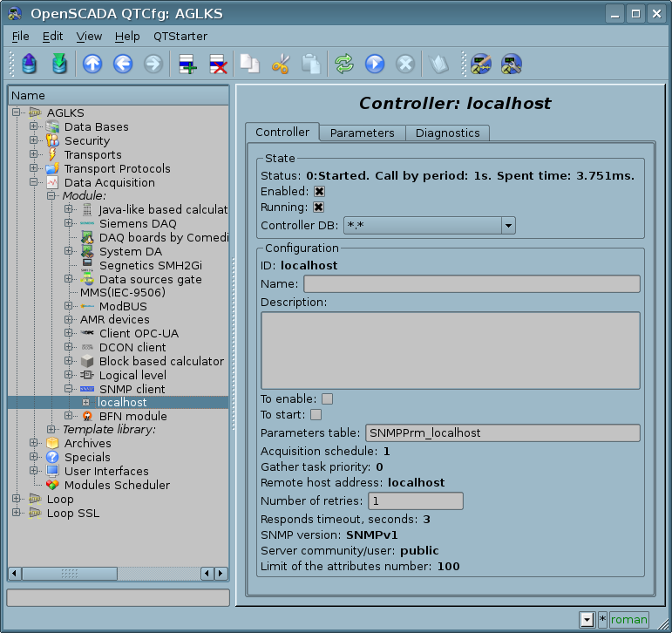Collapse the Data Acquisition tree node
The width and height of the screenshot is (672, 633).
(x=33, y=182)
